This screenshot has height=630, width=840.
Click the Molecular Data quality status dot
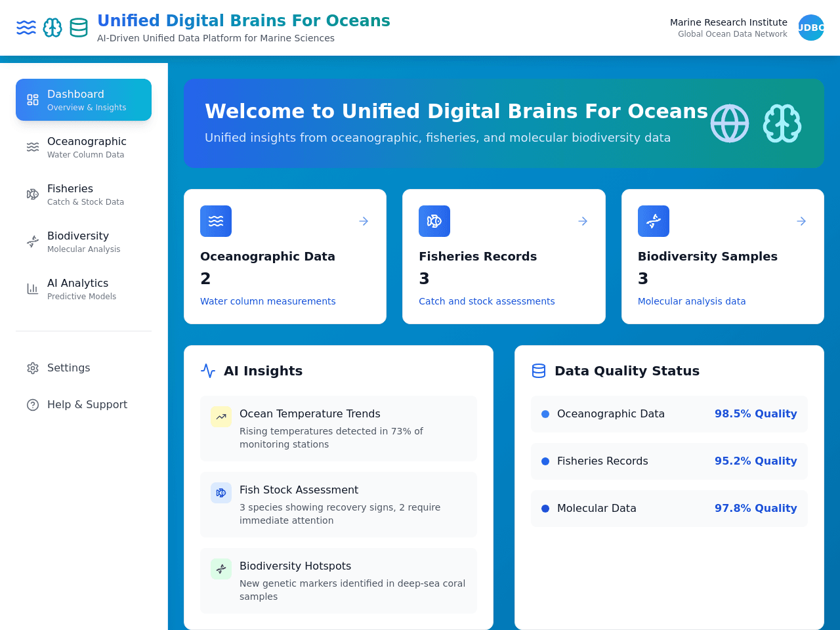coord(545,509)
